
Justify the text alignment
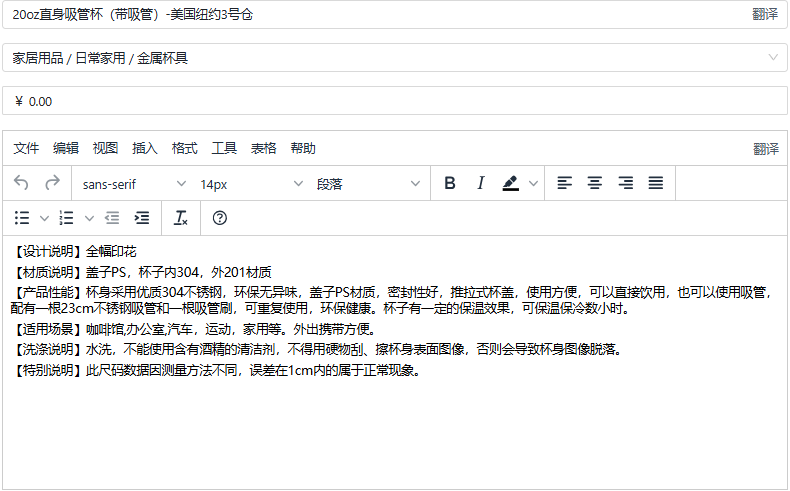656,183
